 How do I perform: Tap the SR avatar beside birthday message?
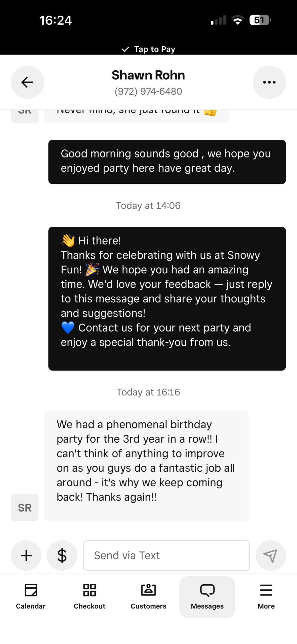[x=25, y=507]
